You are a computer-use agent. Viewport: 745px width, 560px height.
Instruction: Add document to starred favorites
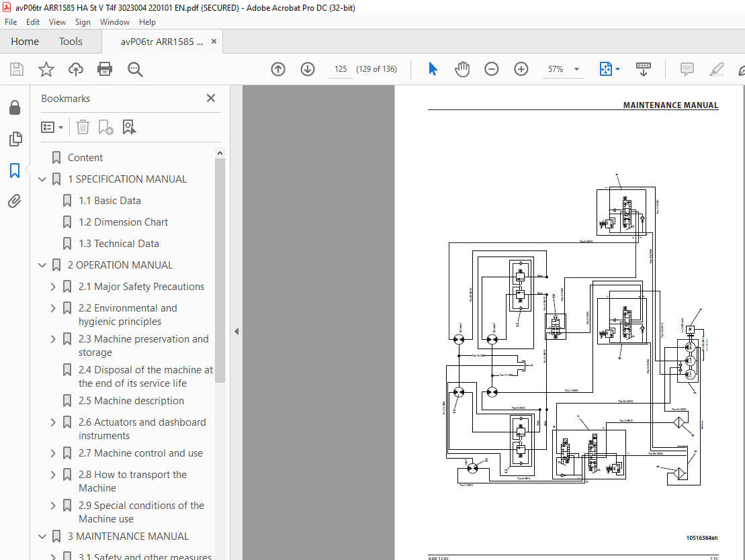pyautogui.click(x=46, y=69)
